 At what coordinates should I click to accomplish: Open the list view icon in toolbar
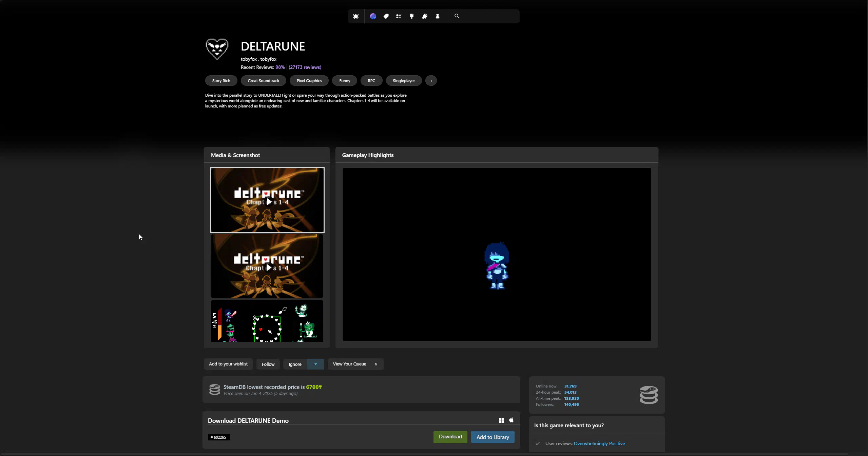(x=399, y=16)
